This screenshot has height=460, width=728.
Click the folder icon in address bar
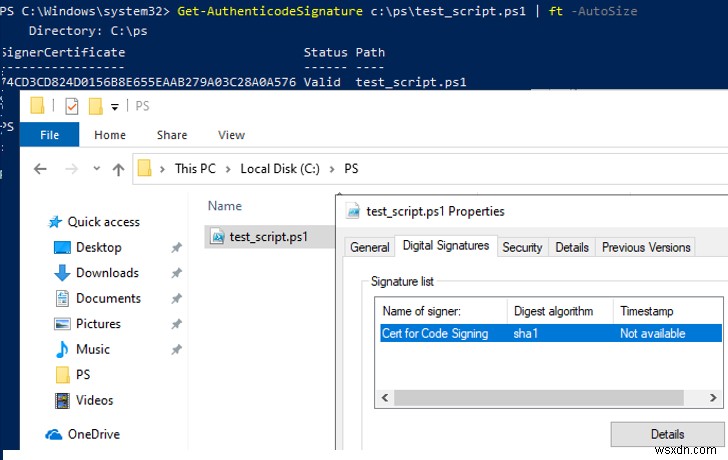click(x=144, y=168)
